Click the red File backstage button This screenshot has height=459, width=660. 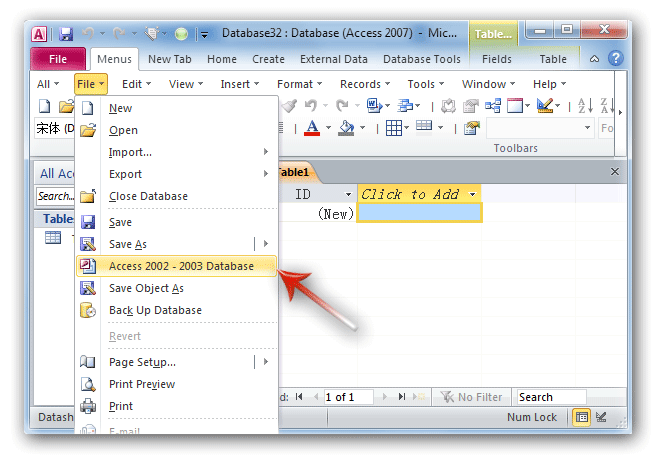[58, 59]
